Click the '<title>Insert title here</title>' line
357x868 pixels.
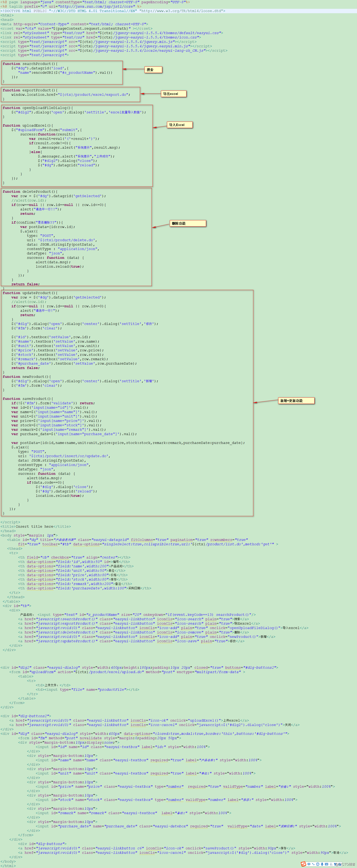[36, 526]
